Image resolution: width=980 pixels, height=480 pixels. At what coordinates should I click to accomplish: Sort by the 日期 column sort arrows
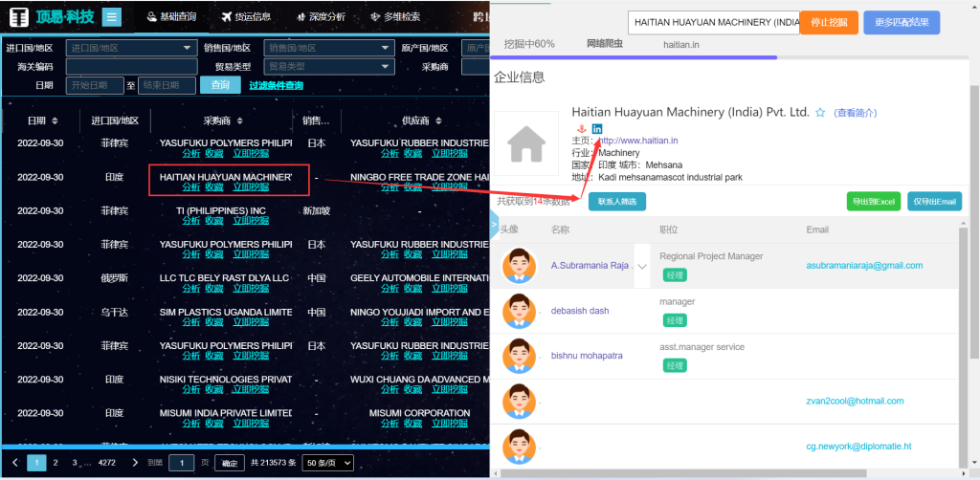[x=56, y=120]
